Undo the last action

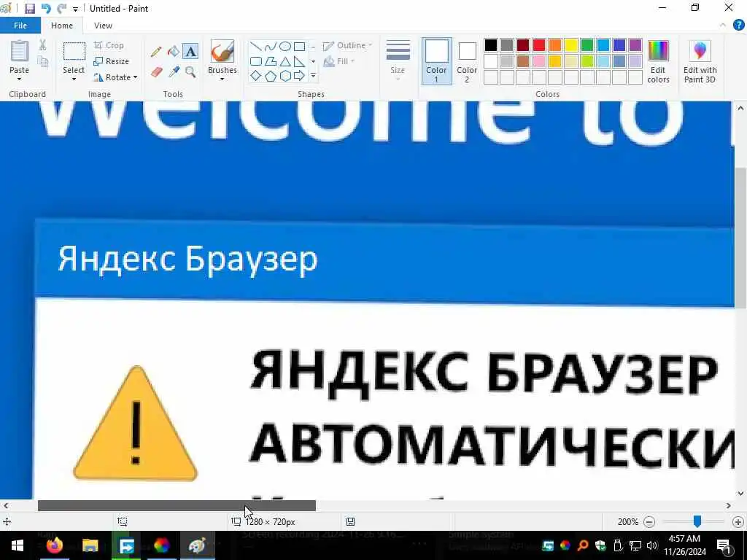pyautogui.click(x=46, y=9)
